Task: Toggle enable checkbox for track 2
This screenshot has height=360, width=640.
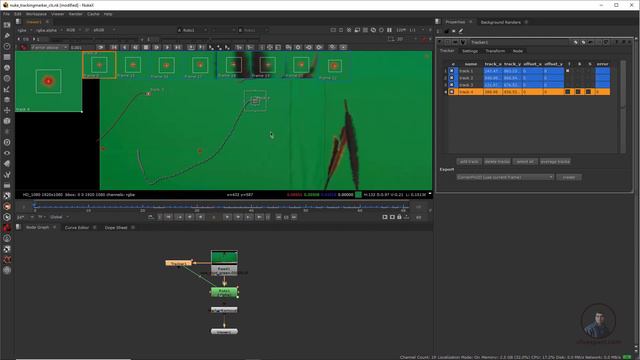Action: coord(451,78)
